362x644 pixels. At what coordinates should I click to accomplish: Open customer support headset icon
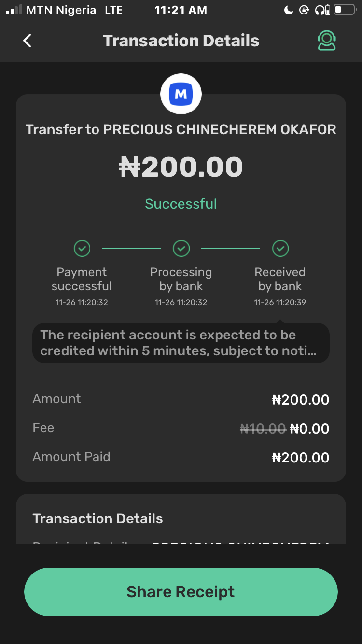pyautogui.click(x=327, y=41)
